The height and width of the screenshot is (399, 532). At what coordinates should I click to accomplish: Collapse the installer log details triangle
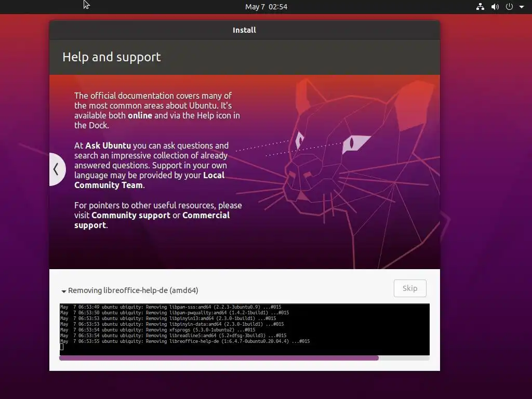click(63, 291)
